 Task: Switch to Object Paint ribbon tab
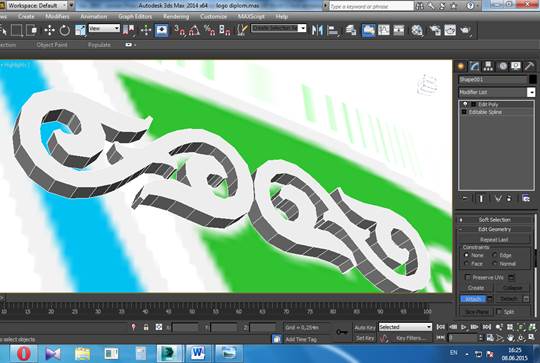click(x=52, y=45)
